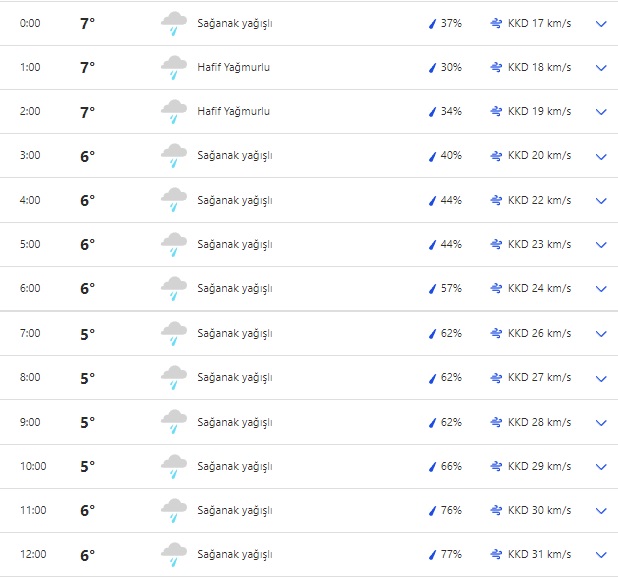Click the raindrop icon next to 77%
The image size is (618, 577).
point(433,555)
